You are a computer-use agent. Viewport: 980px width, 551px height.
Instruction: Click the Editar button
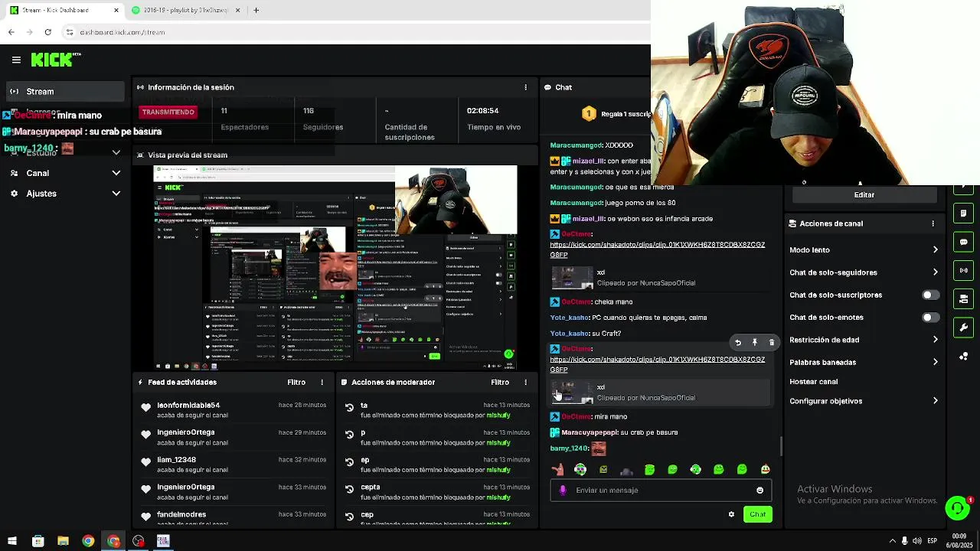864,194
